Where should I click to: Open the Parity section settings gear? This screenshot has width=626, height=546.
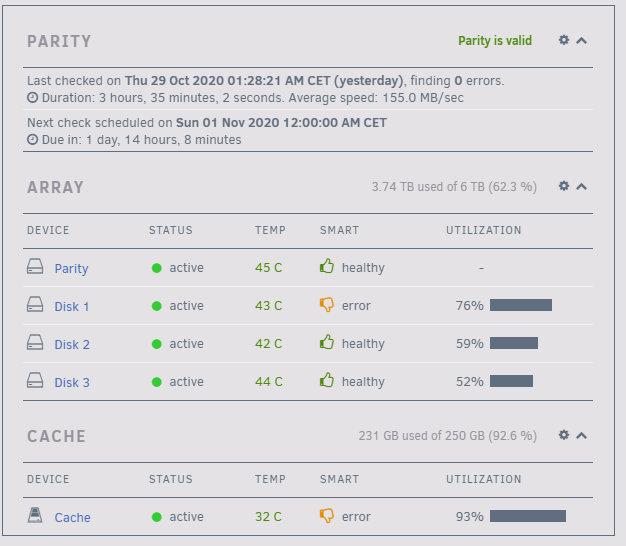(x=564, y=40)
